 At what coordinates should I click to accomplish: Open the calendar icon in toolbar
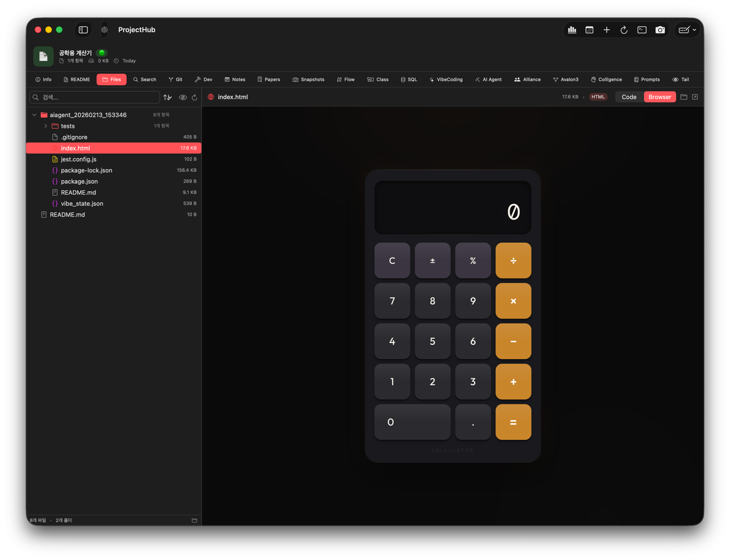589,30
